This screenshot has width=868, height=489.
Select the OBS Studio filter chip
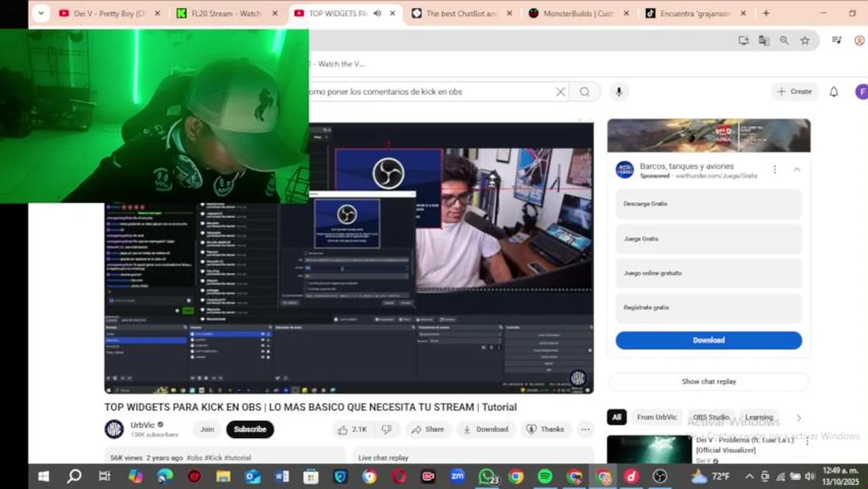[x=710, y=418]
